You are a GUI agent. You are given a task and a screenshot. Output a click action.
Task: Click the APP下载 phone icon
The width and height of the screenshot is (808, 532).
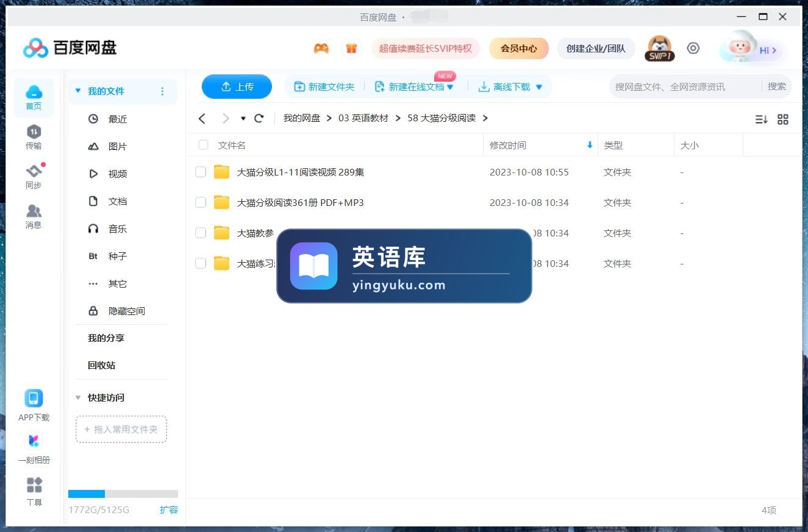[x=34, y=399]
